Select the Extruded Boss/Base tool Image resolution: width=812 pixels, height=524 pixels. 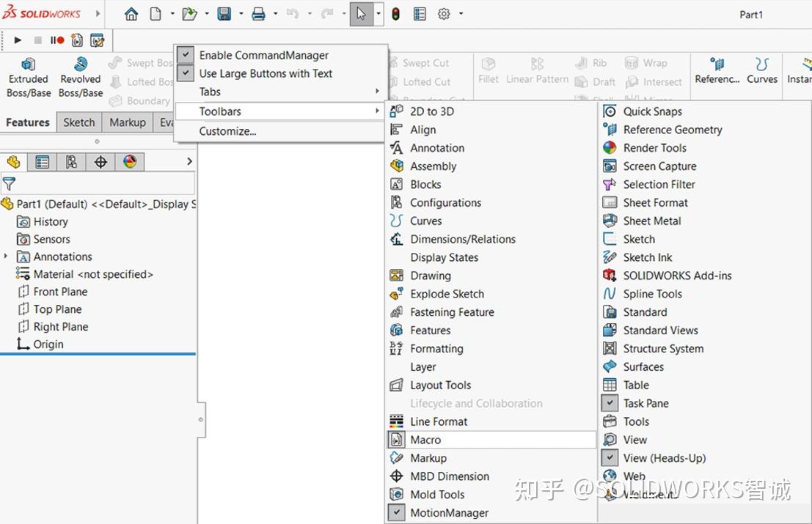pyautogui.click(x=28, y=78)
